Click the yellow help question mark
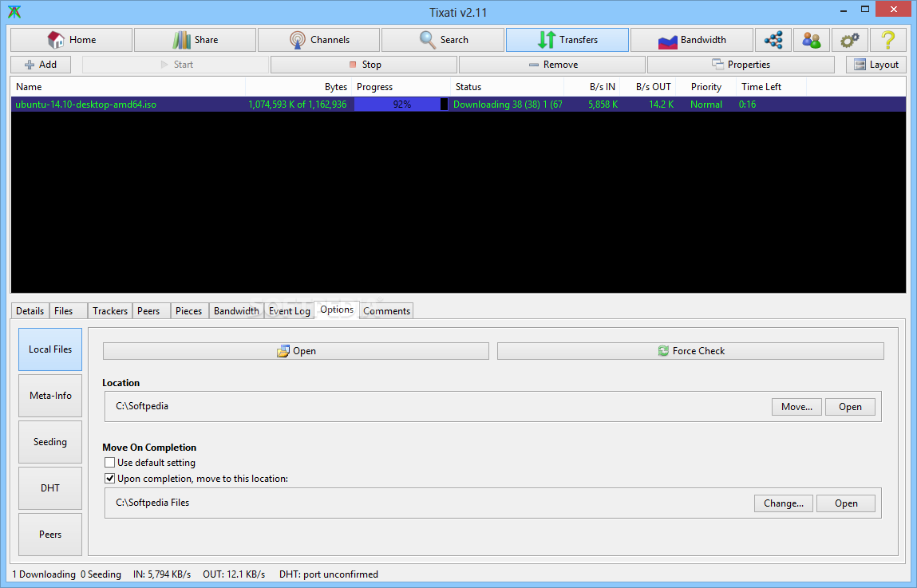Viewport: 917px width, 588px height. pyautogui.click(x=887, y=40)
